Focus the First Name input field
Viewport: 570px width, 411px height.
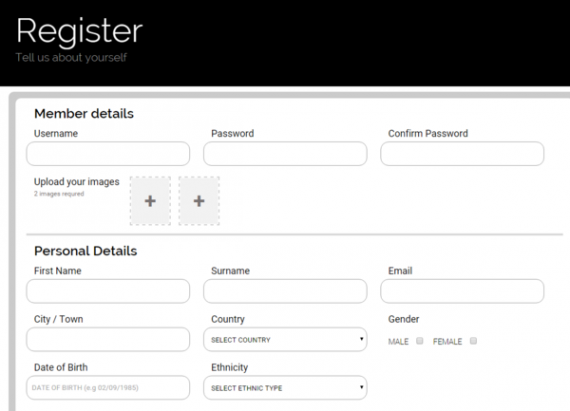pos(108,291)
